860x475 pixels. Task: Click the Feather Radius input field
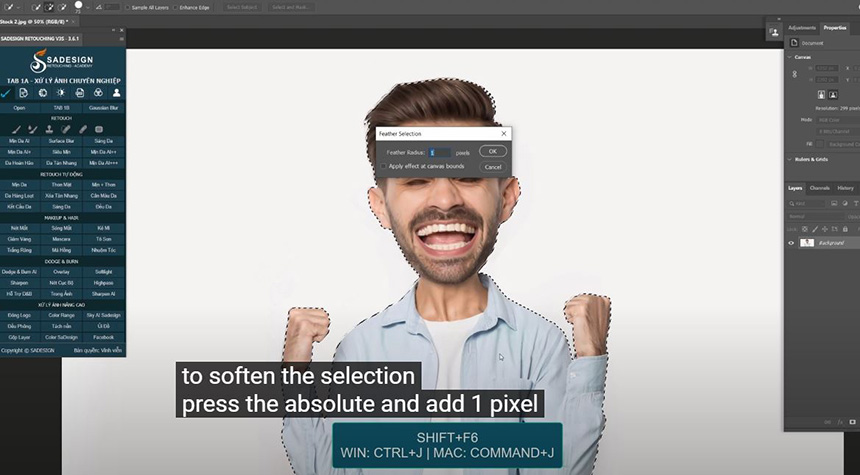[x=438, y=152]
